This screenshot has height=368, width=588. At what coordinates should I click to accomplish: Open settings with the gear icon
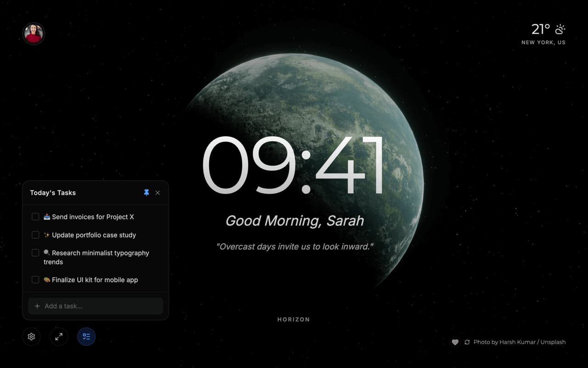(31, 337)
